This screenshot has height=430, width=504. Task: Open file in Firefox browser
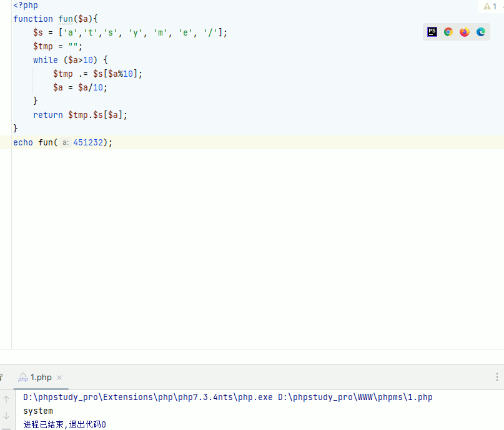[x=465, y=32]
